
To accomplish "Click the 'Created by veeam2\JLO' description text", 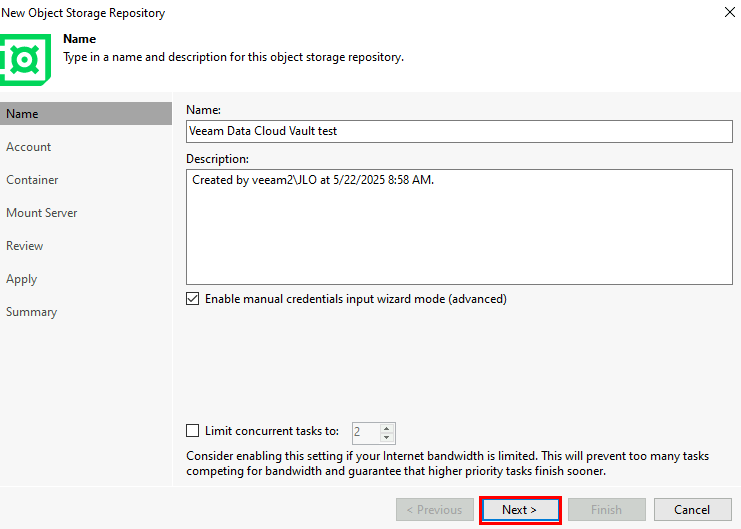I will tap(313, 180).
